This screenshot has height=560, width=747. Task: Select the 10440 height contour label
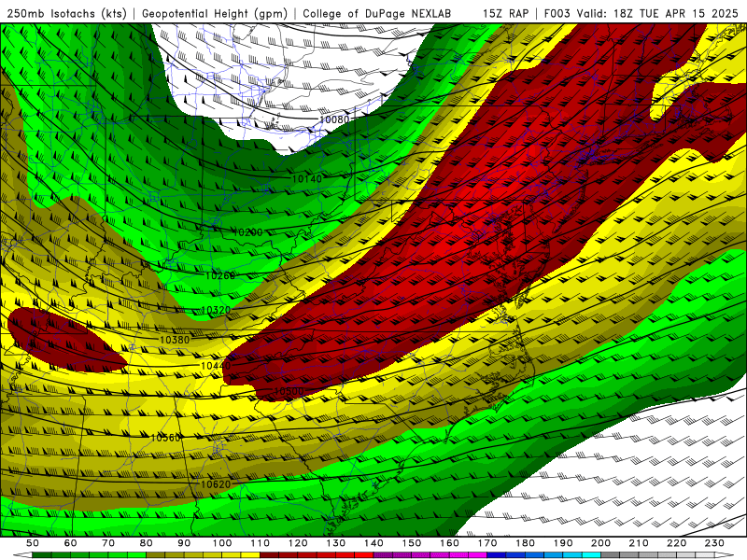pyautogui.click(x=216, y=365)
